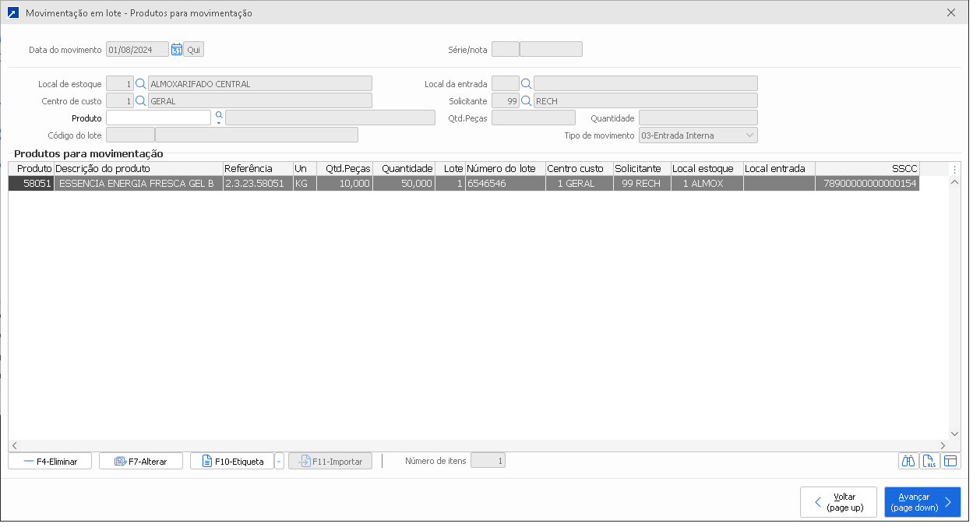This screenshot has width=980, height=527.
Task: Click F7-Alterar button
Action: click(x=141, y=462)
